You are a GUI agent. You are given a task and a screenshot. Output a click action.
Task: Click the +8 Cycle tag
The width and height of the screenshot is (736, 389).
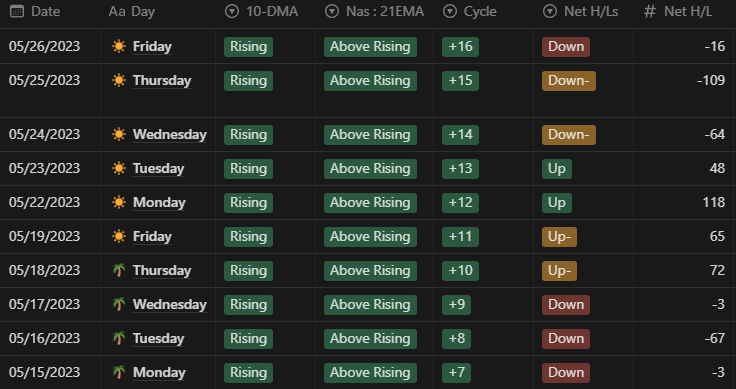(x=456, y=339)
